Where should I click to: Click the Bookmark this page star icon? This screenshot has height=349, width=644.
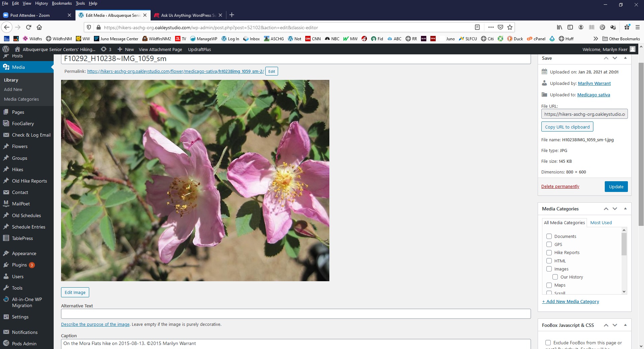[x=510, y=27]
